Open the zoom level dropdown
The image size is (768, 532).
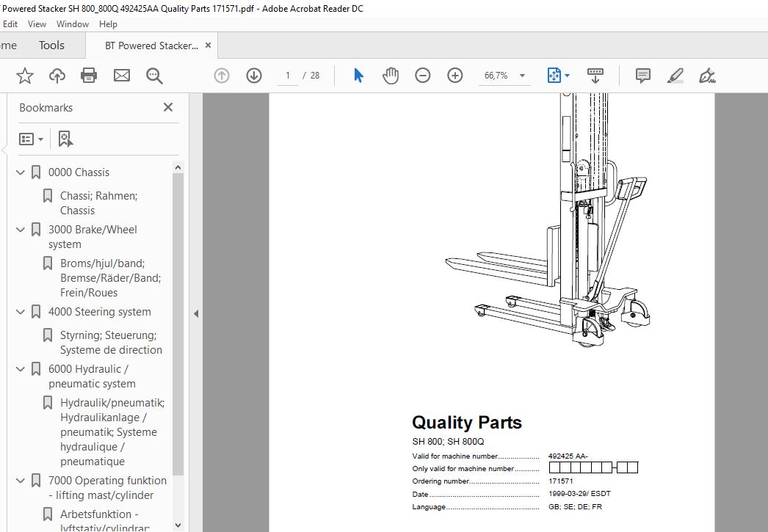[x=522, y=76]
